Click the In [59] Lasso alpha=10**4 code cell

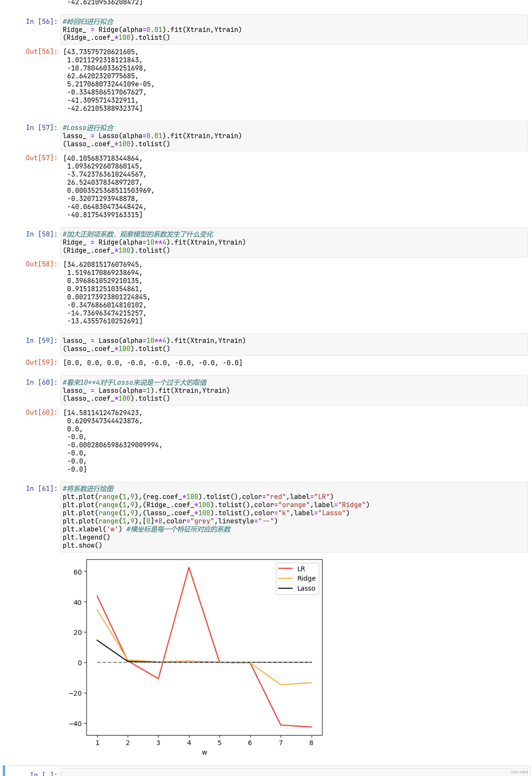pos(294,345)
